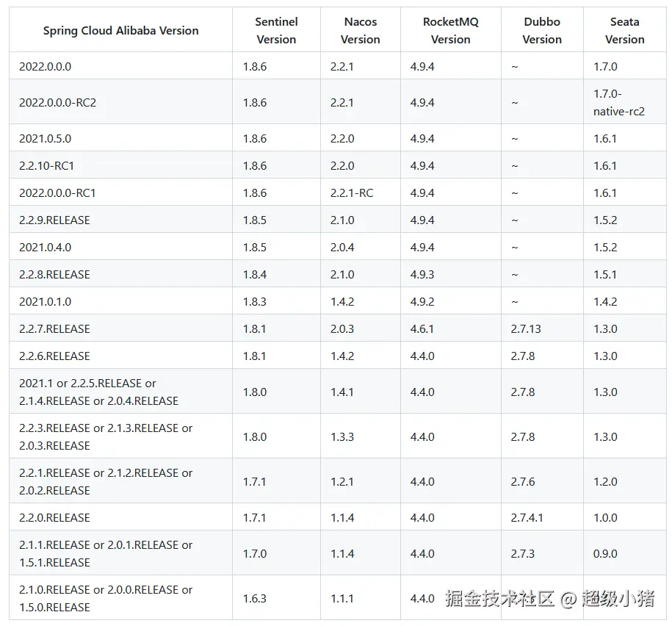Screen dimensions: 672x626
Task: Click the Sentinel value 1.6.3
Action: pos(255,599)
